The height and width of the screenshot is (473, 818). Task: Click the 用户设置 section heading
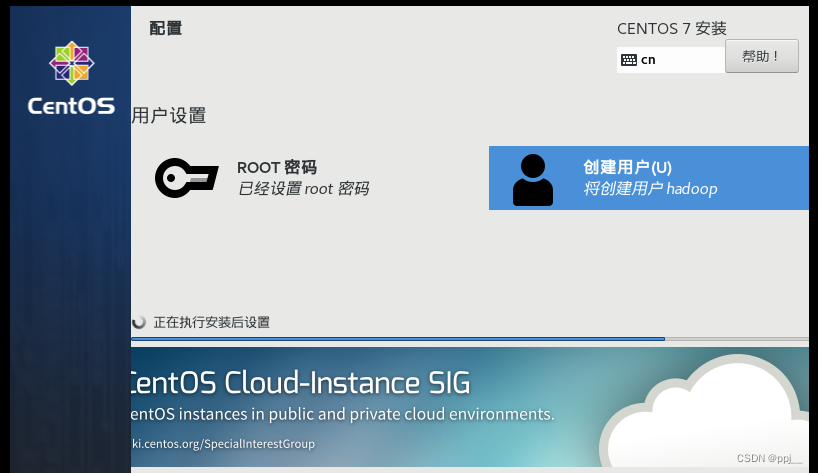(169, 115)
